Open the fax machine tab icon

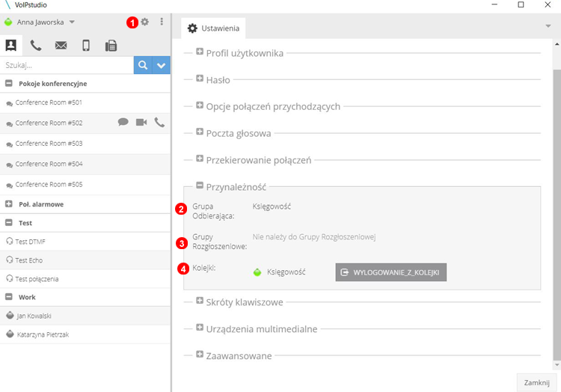click(x=111, y=46)
